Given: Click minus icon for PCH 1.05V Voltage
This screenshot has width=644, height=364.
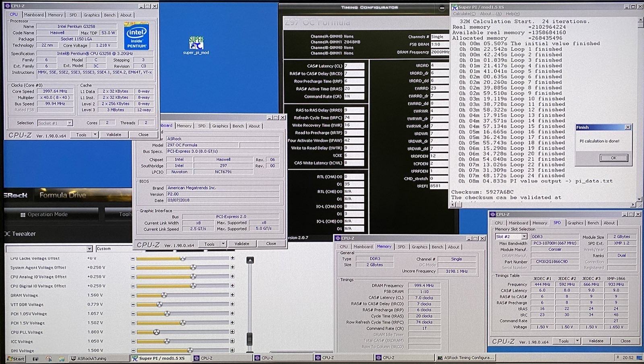Looking at the screenshot, I should [133, 314].
